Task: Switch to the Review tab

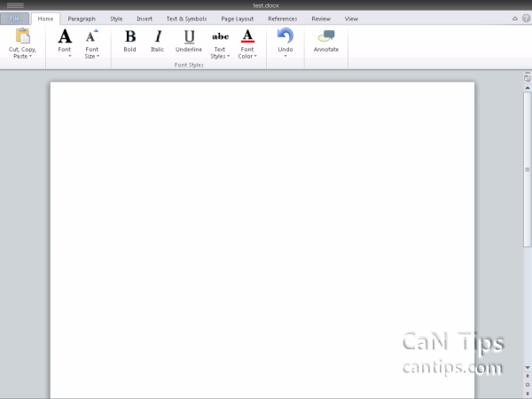Action: [321, 19]
